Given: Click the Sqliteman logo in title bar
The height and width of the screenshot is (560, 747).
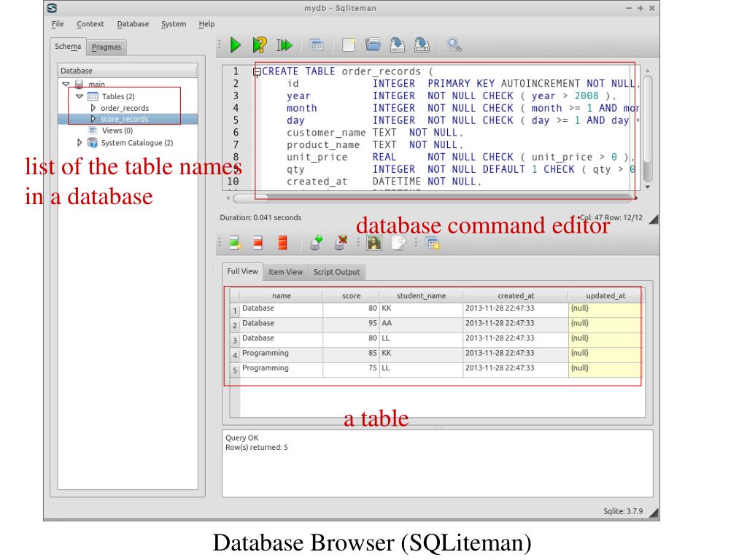Looking at the screenshot, I should (52, 8).
